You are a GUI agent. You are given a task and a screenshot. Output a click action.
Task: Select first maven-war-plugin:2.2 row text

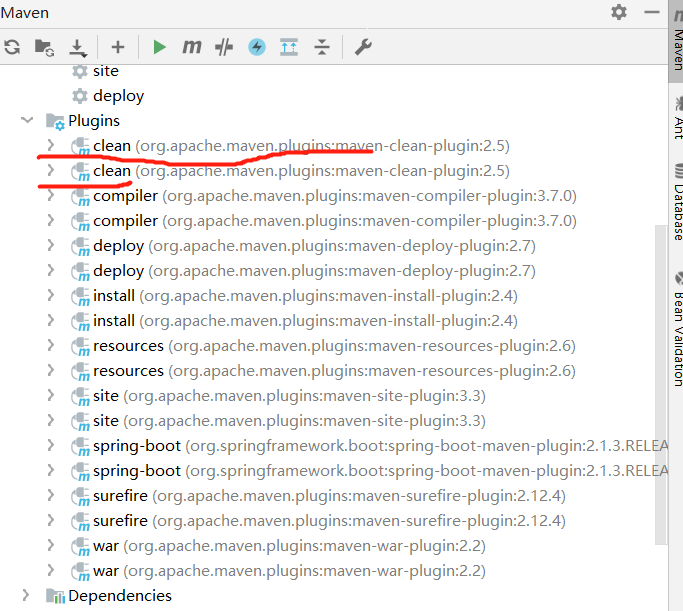289,546
